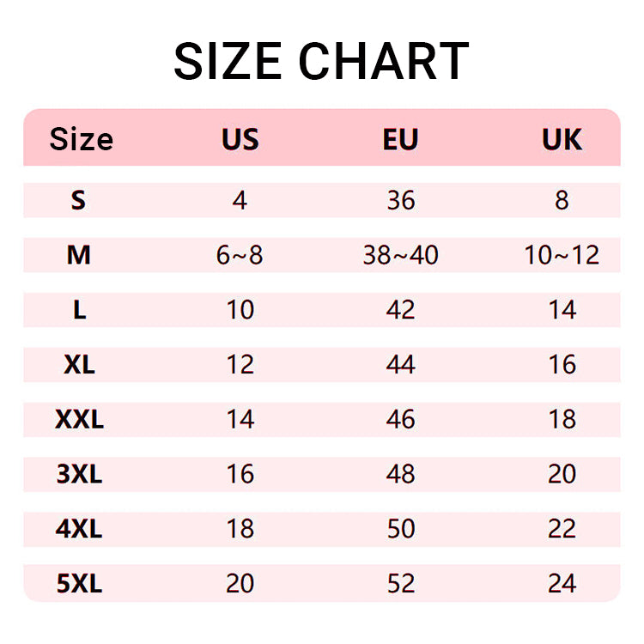Screen dimensions: 644x644
Task: Click the Size column header
Action: click(81, 139)
